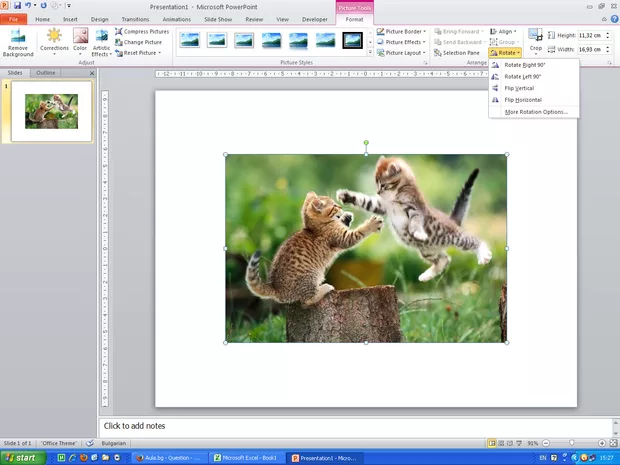Choose Flip Horizontal from the Rotate menu

[x=523, y=100]
